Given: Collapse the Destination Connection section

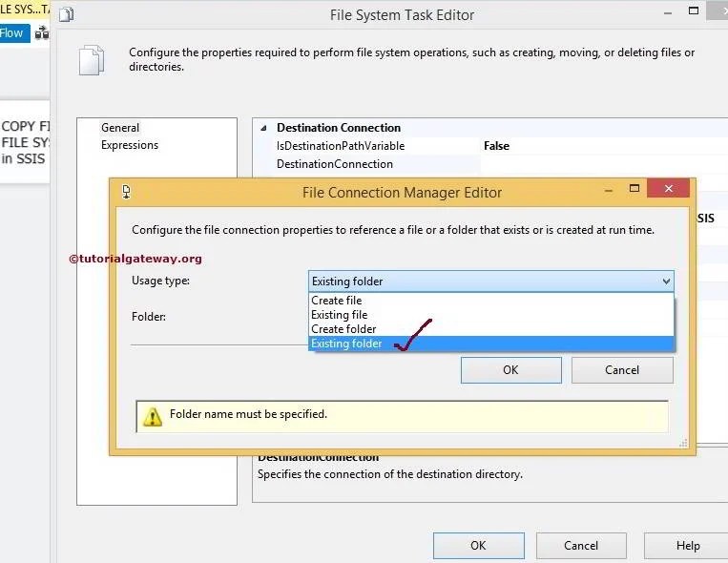Looking at the screenshot, I should [x=263, y=128].
